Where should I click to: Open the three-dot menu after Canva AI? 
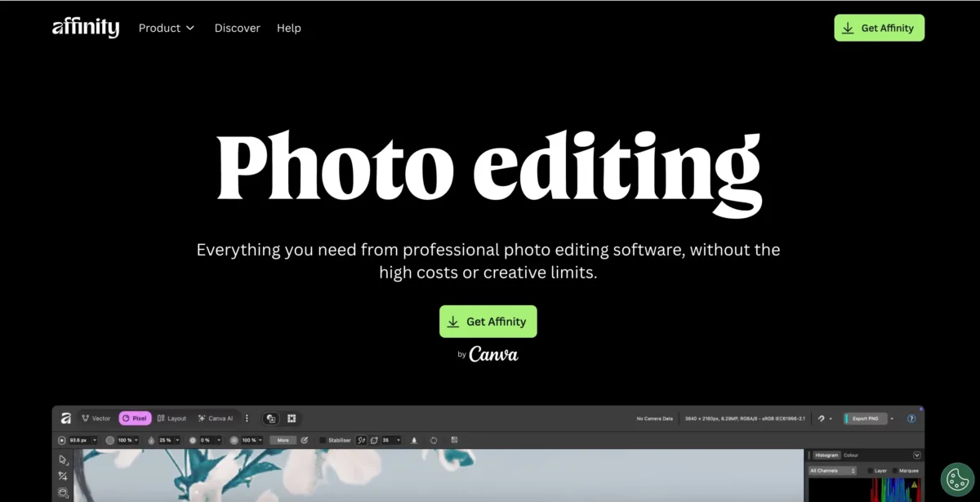click(247, 419)
